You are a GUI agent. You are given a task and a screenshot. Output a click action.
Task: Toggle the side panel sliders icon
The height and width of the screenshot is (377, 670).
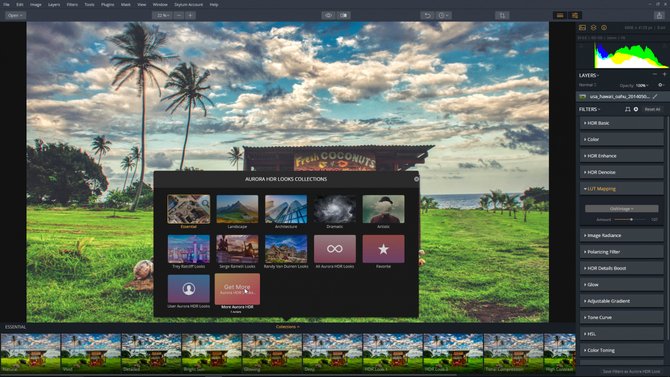tap(575, 15)
